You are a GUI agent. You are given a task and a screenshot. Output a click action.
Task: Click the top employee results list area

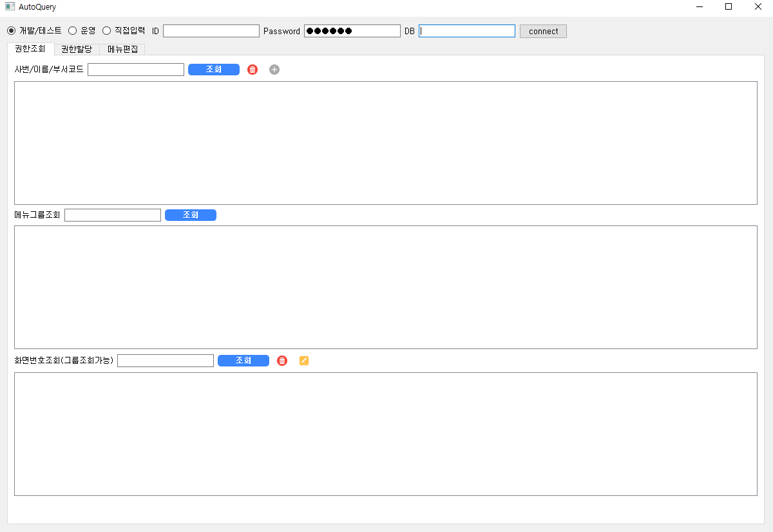click(386, 143)
